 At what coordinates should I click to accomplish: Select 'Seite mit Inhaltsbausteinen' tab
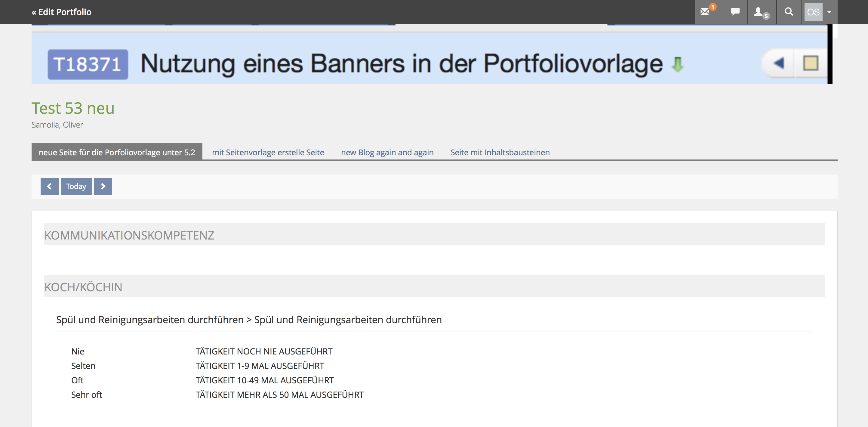(x=500, y=152)
